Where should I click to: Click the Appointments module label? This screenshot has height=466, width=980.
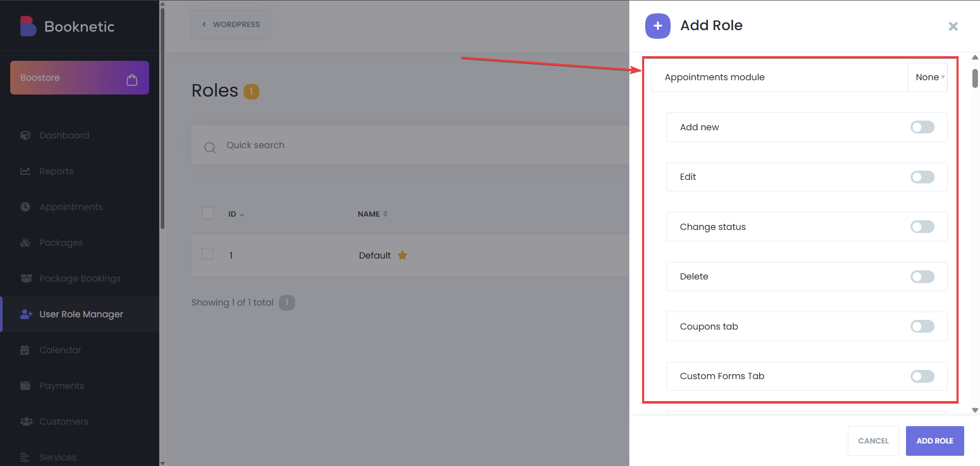715,77
